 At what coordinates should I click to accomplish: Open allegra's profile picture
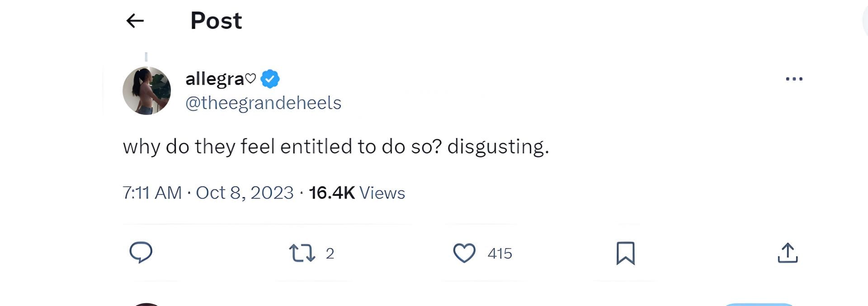coord(146,91)
